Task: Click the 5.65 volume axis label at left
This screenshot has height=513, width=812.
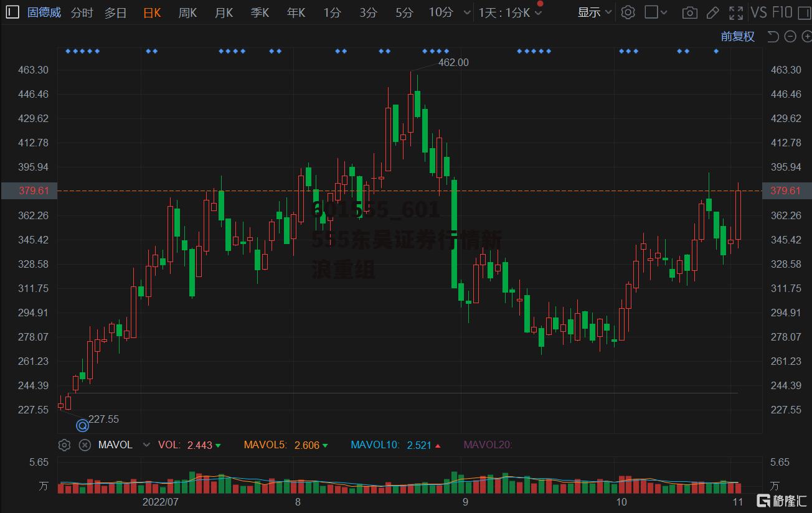Action: [x=39, y=462]
